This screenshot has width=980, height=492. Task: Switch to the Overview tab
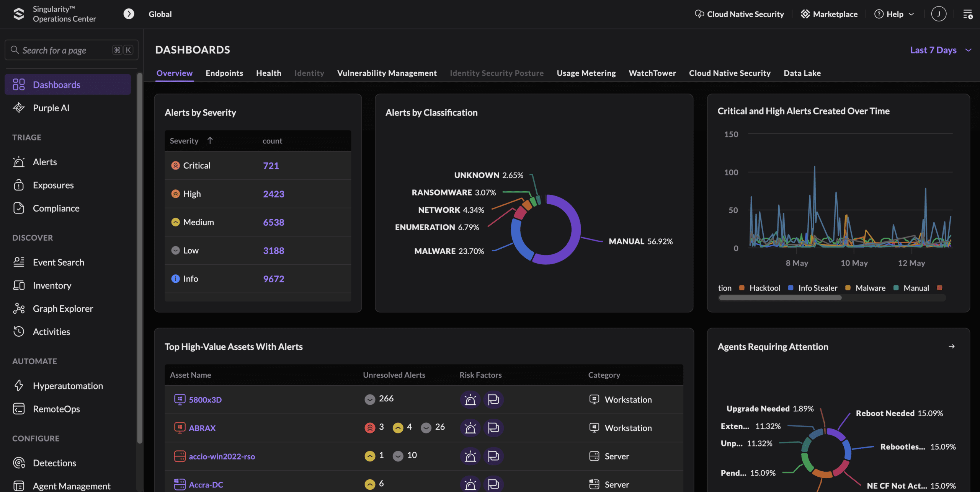coord(174,73)
